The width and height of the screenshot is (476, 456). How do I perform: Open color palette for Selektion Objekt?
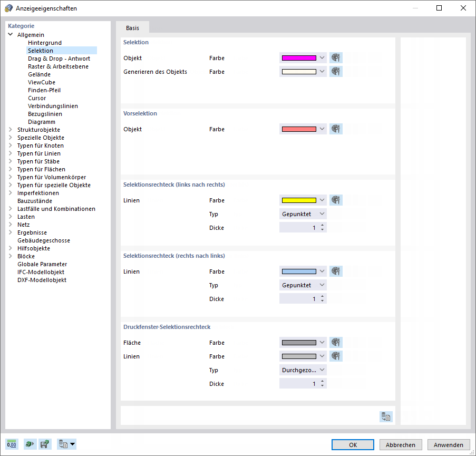point(336,57)
